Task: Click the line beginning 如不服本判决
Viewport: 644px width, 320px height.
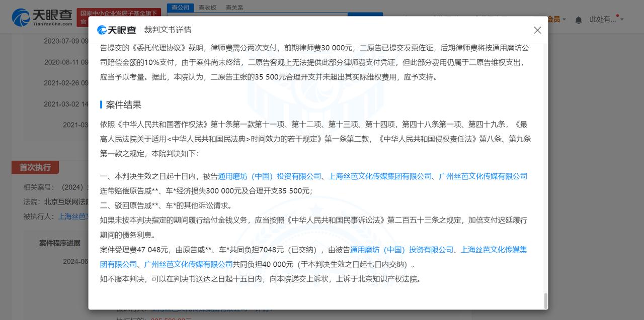Action: tap(260, 279)
